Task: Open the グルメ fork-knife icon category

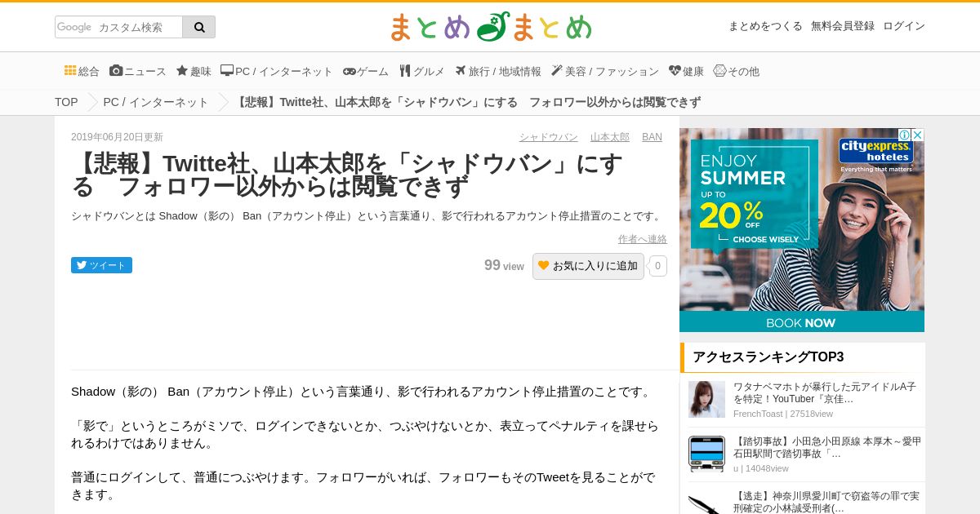Action: [x=421, y=71]
